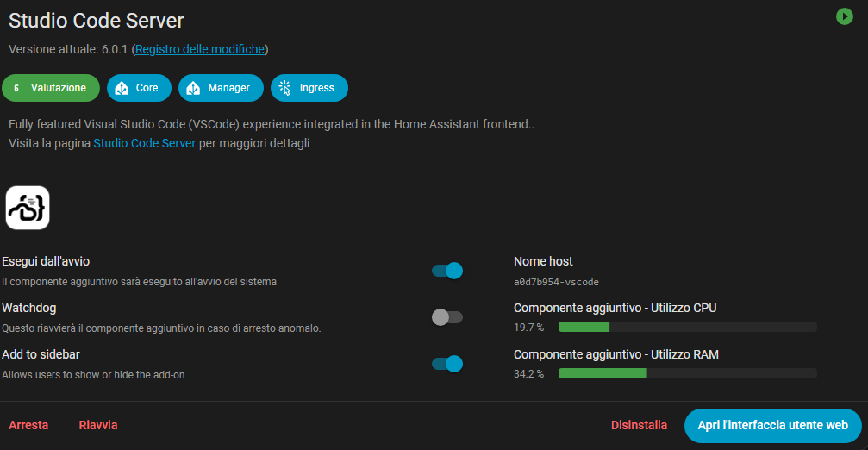
Task: Open the web UI with Apri l'interfaccia utente web
Action: (772, 425)
